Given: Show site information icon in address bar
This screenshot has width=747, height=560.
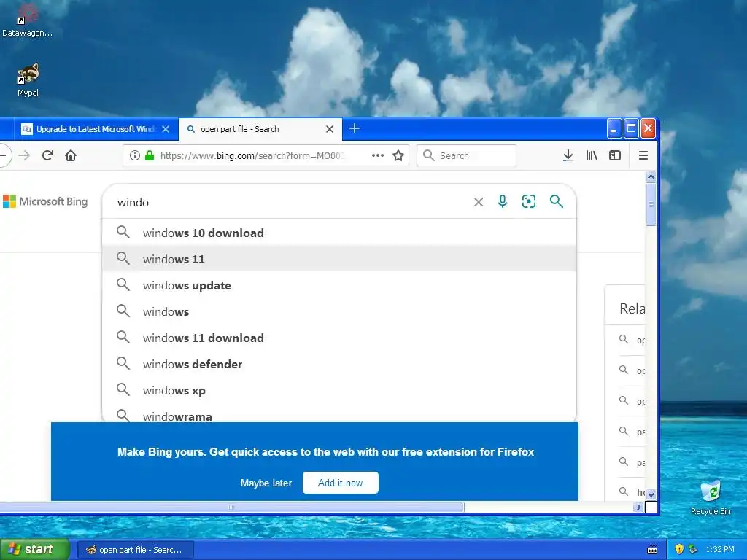Looking at the screenshot, I should tap(135, 155).
